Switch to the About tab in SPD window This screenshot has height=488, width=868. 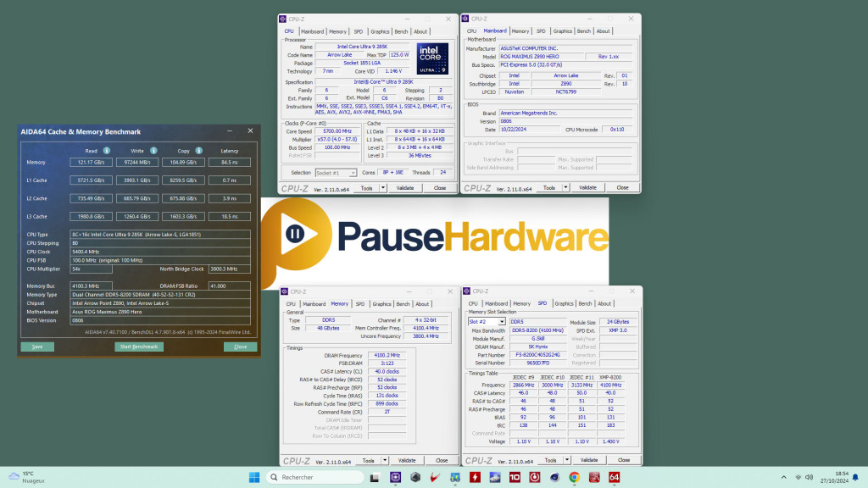[x=604, y=303]
